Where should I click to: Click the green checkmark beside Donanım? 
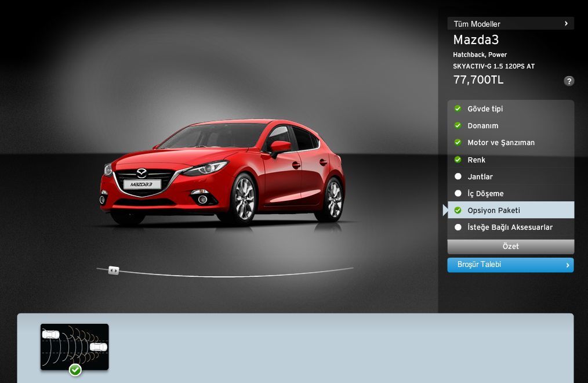pyautogui.click(x=458, y=125)
